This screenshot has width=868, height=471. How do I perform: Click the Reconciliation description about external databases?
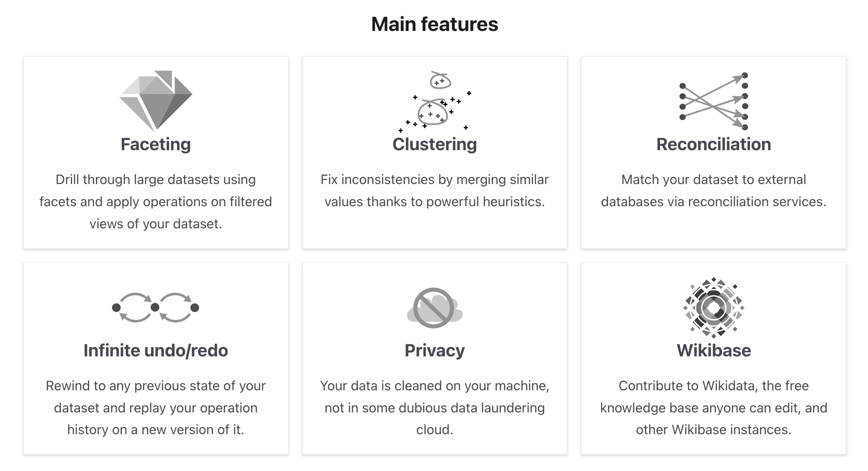pos(714,191)
